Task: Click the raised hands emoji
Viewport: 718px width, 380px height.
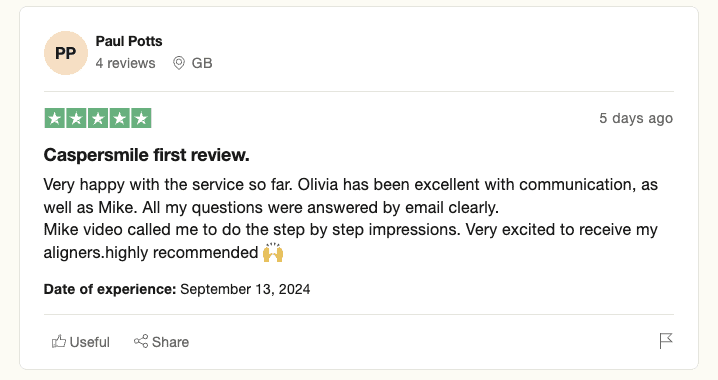Action: coord(273,252)
